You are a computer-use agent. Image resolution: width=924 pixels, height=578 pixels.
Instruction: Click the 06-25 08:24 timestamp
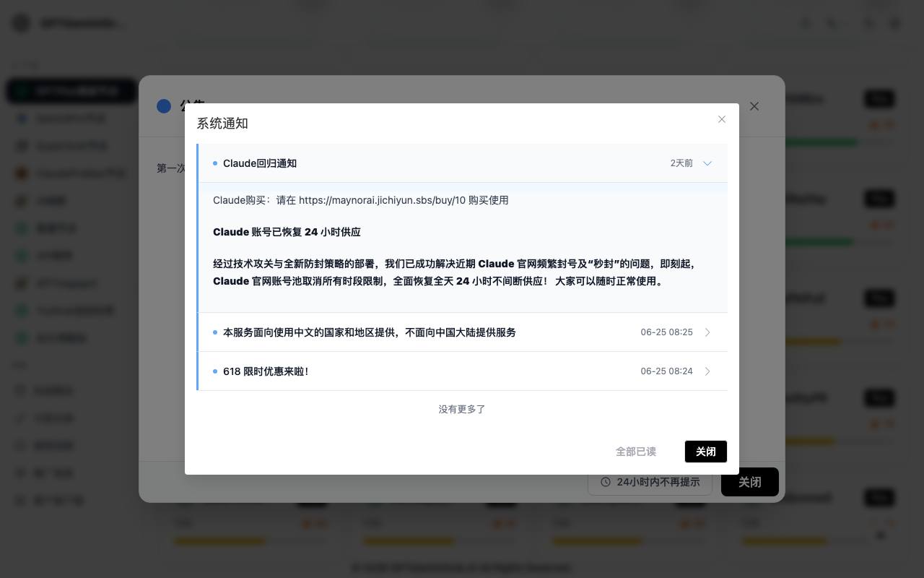[x=666, y=371]
